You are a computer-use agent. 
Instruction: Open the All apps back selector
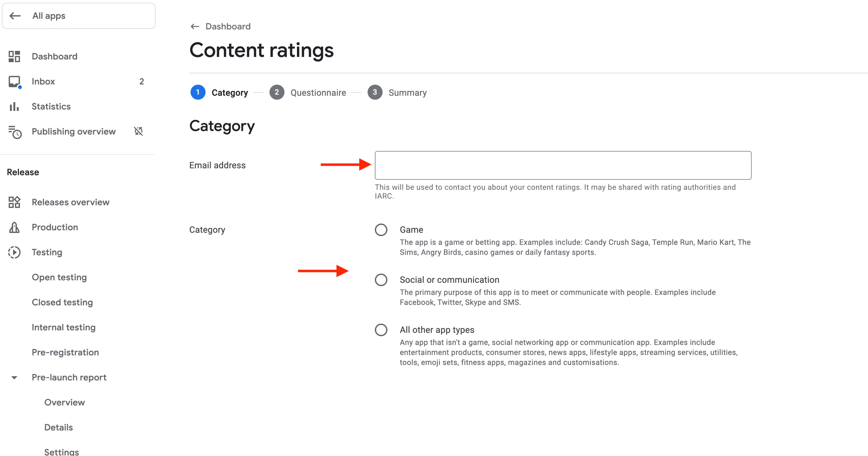[79, 16]
